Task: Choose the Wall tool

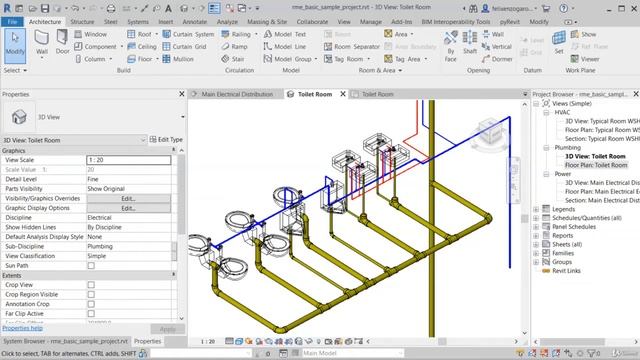Action: point(42,44)
